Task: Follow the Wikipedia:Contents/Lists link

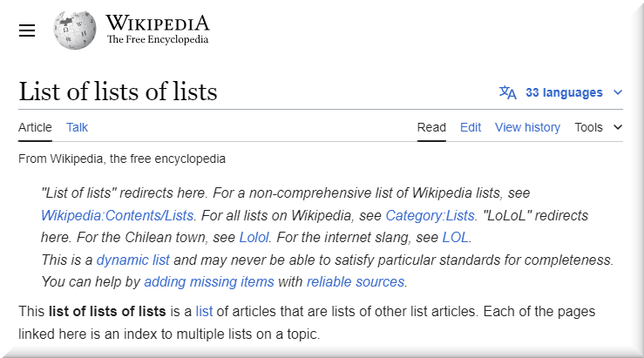Action: (x=116, y=214)
